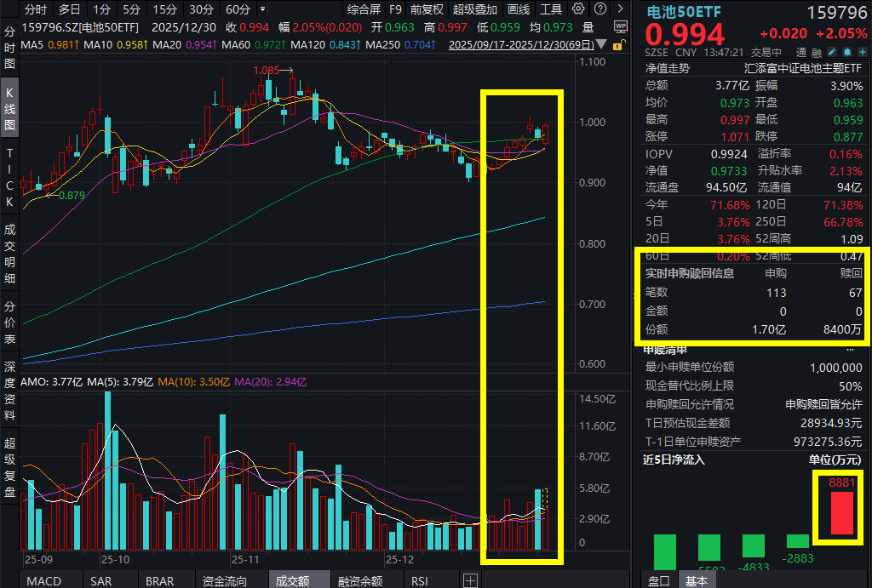Click the lock icon beside the date range
The height and width of the screenshot is (588, 872).
click(620, 43)
